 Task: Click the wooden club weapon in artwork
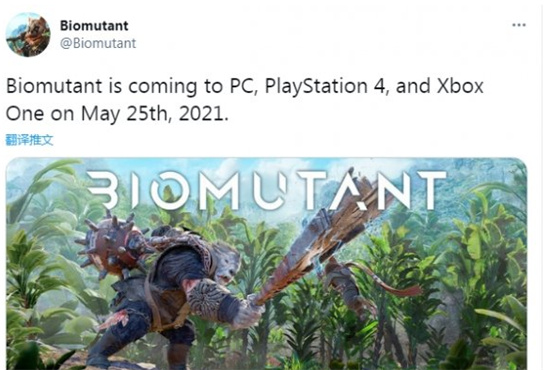(x=321, y=238)
